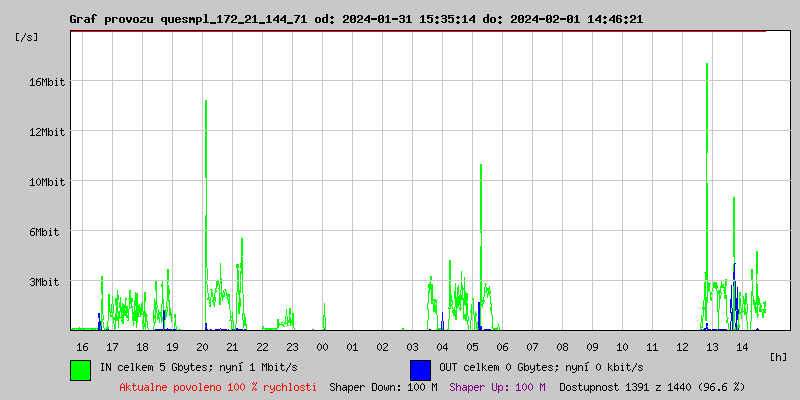The height and width of the screenshot is (400, 800).
Task: Click the blue OUT legend color swatch
Action: (420, 369)
